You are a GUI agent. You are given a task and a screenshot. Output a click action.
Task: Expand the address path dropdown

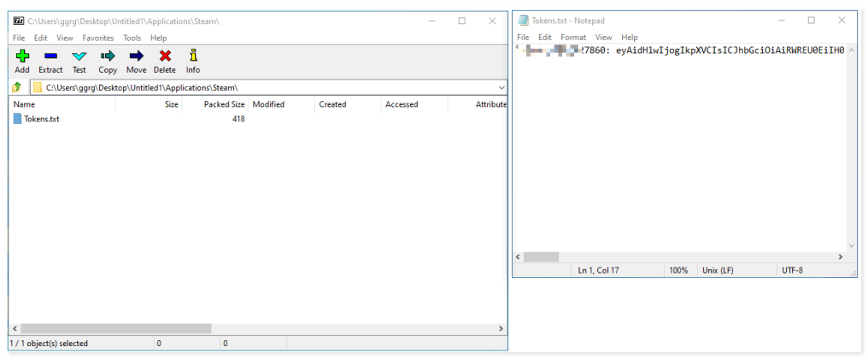501,87
